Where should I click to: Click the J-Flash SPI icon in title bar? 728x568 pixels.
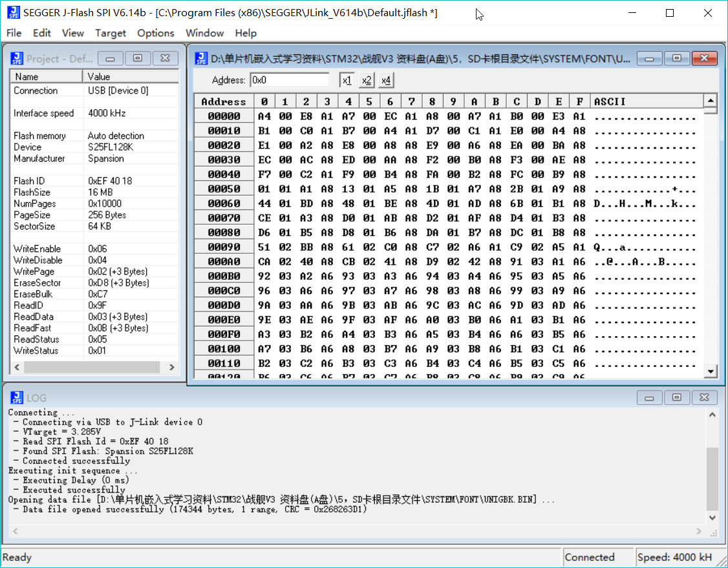pyautogui.click(x=14, y=12)
